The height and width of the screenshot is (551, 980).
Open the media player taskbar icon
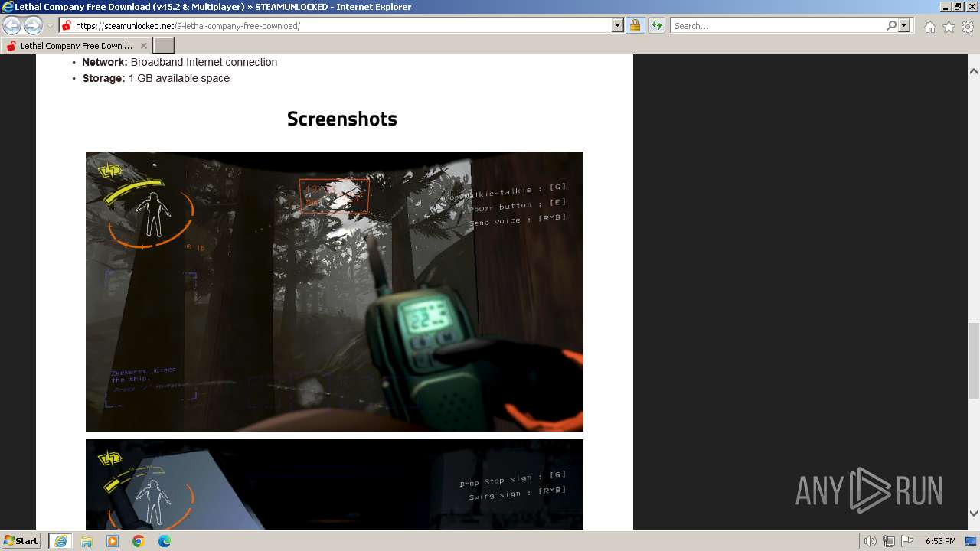pos(113,541)
